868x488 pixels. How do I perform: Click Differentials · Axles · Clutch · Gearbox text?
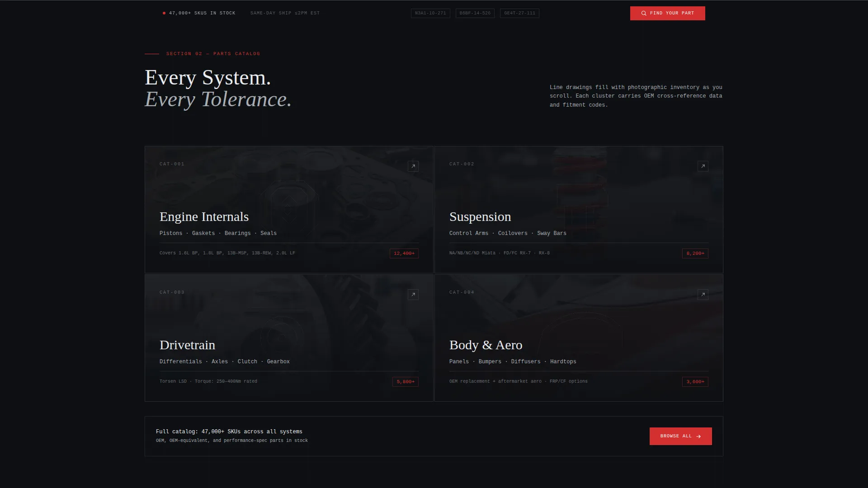tap(225, 361)
